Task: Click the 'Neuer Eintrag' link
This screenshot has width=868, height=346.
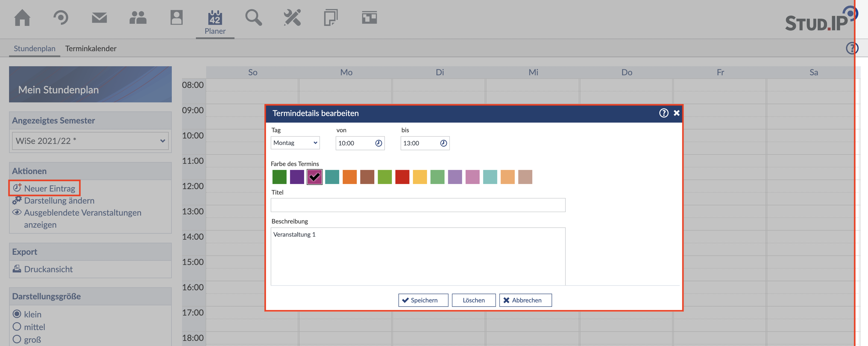Action: (49, 189)
